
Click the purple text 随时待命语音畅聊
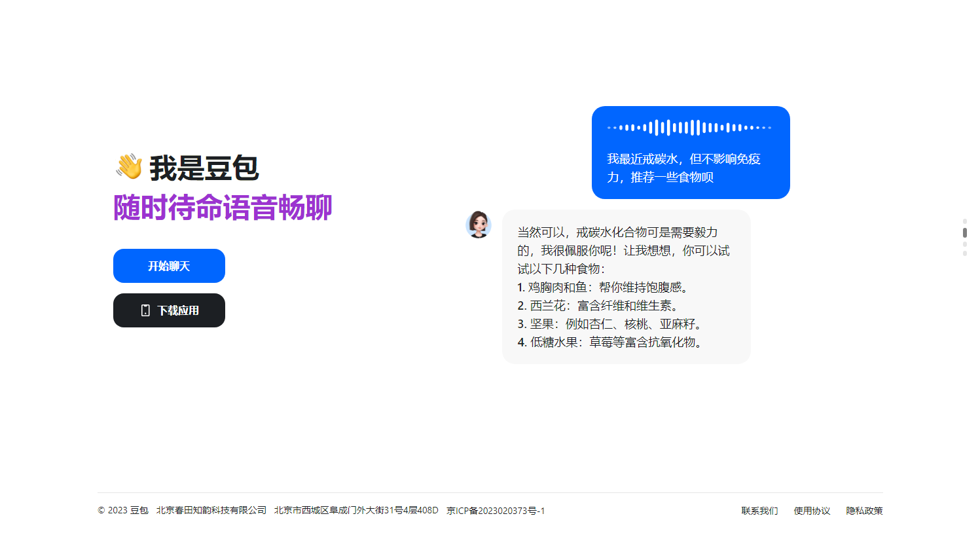[223, 208]
